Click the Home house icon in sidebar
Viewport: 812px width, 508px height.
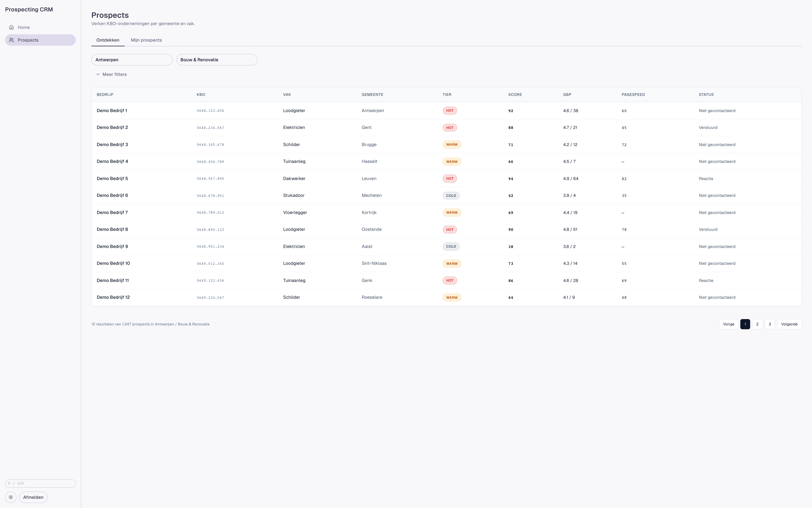click(x=11, y=27)
